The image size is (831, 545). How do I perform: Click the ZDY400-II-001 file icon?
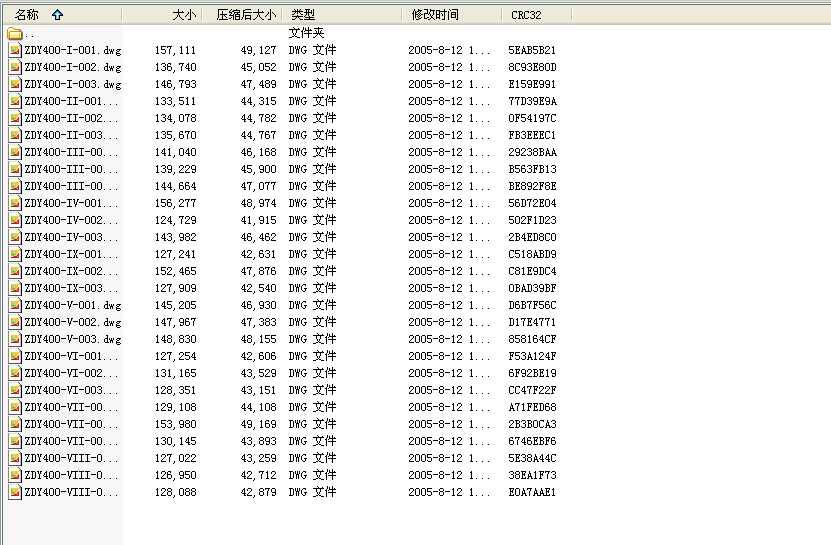coord(15,101)
